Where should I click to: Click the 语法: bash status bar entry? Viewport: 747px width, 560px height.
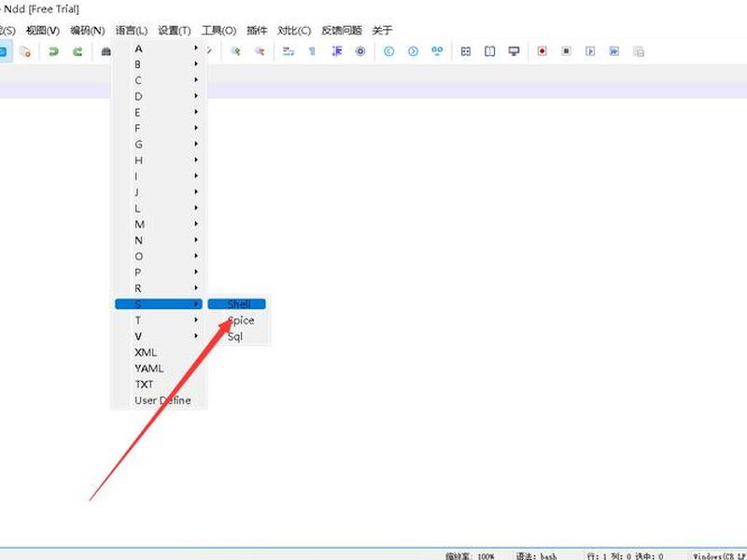(x=536, y=555)
